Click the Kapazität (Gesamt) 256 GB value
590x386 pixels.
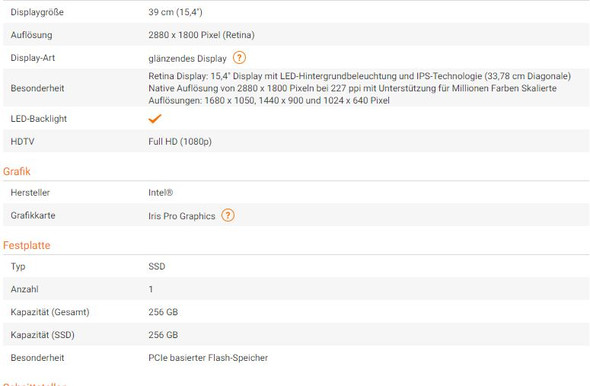[x=163, y=312]
